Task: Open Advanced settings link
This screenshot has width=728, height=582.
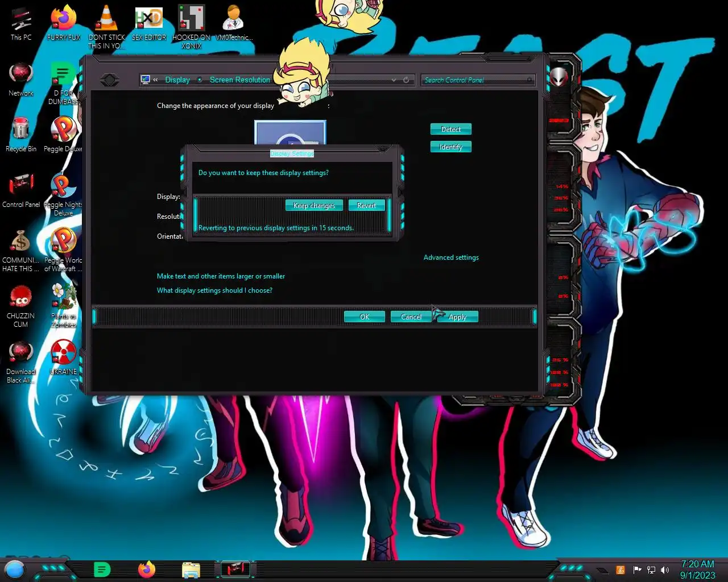Action: point(451,257)
